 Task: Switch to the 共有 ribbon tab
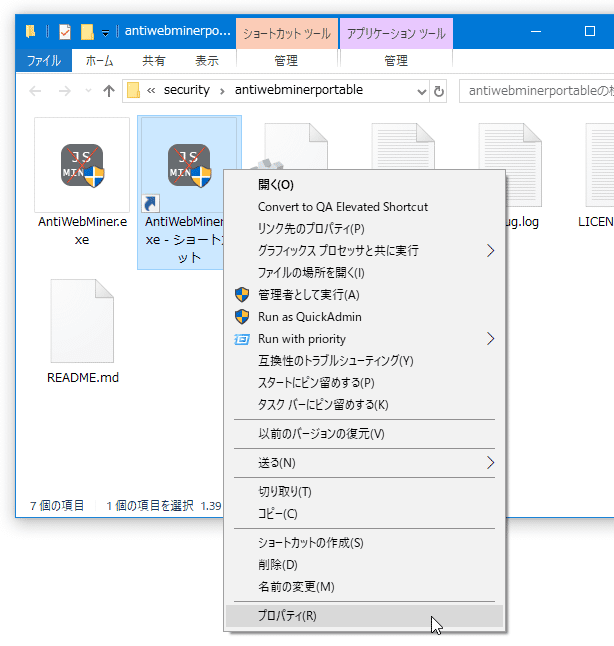(154, 61)
